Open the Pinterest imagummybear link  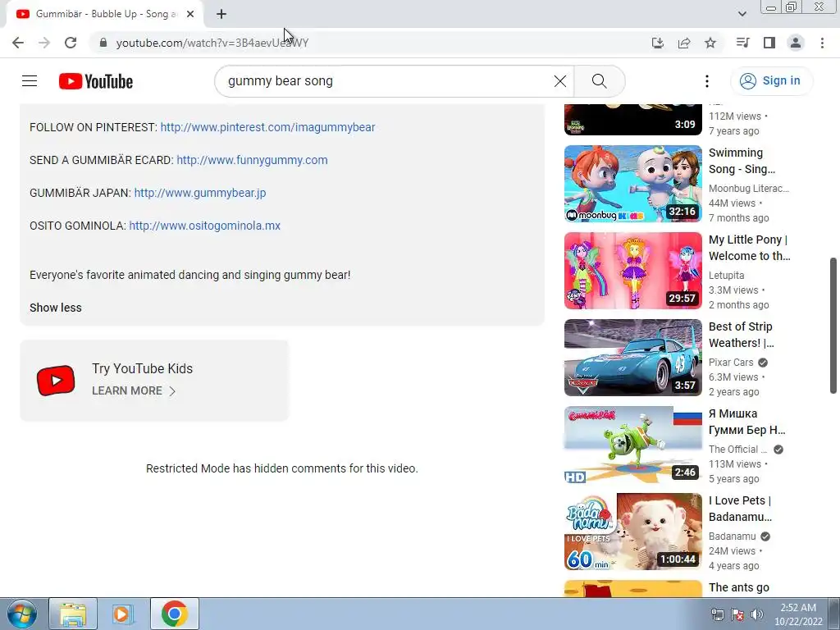coord(267,127)
